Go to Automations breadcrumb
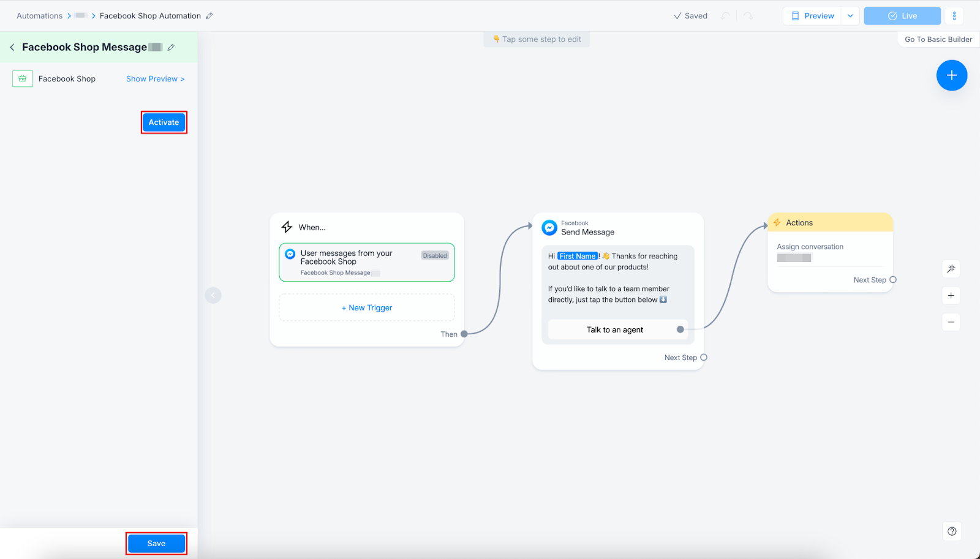 click(39, 16)
